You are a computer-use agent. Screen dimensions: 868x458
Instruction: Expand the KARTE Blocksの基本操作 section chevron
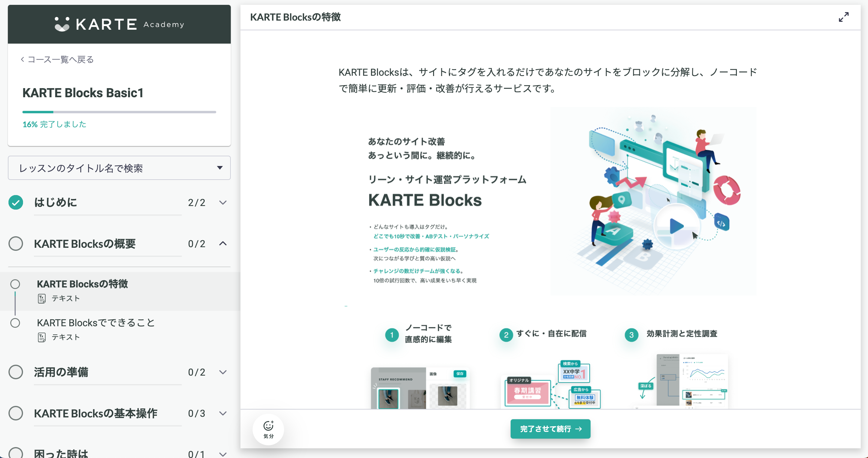(223, 413)
